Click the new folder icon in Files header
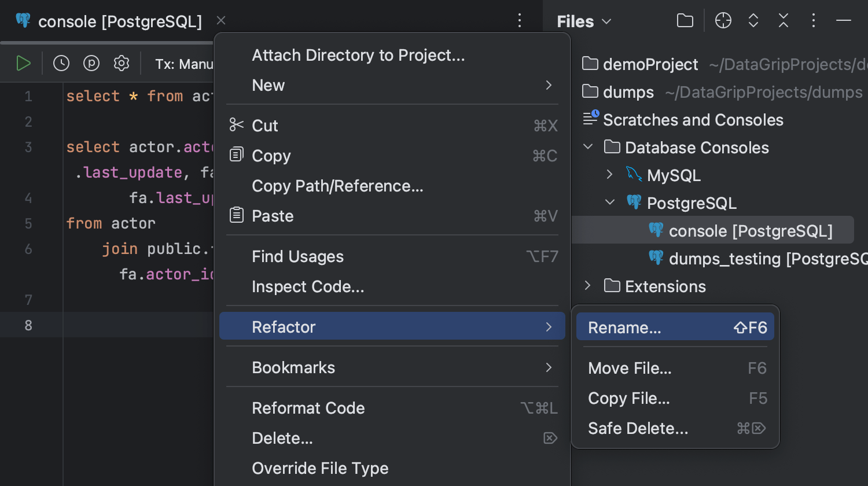 685,21
